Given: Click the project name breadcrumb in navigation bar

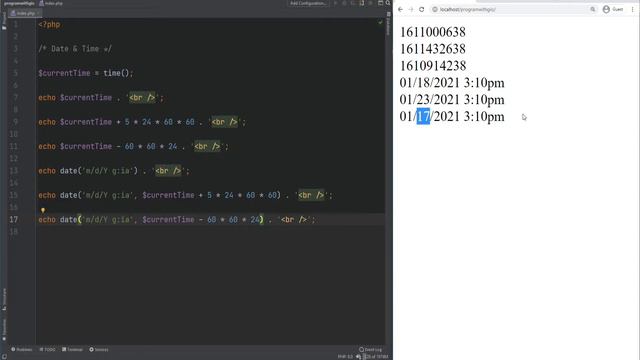Looking at the screenshot, I should tap(19, 3).
